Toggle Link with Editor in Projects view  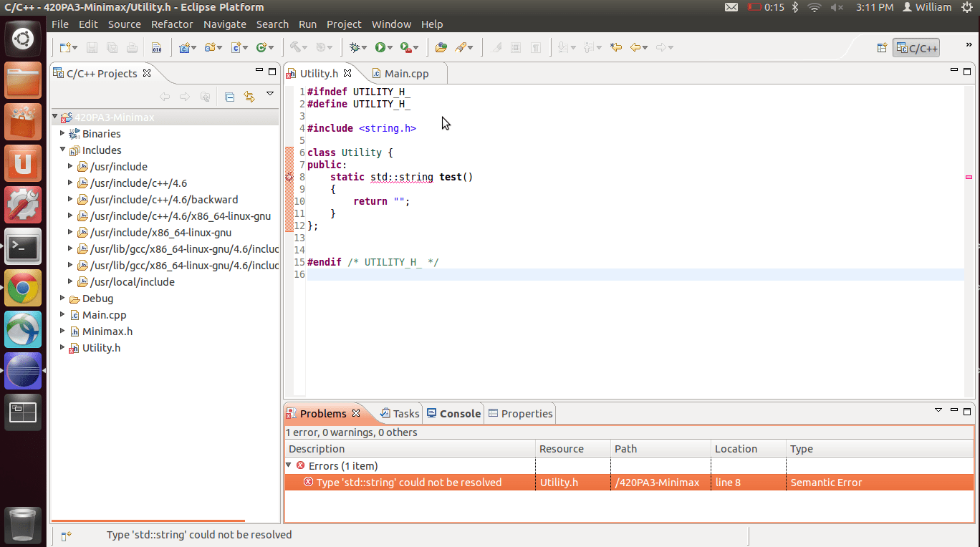pos(249,97)
